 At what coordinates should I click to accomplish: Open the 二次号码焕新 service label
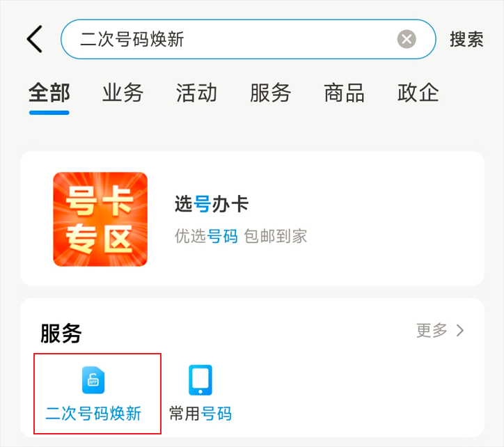click(x=93, y=414)
